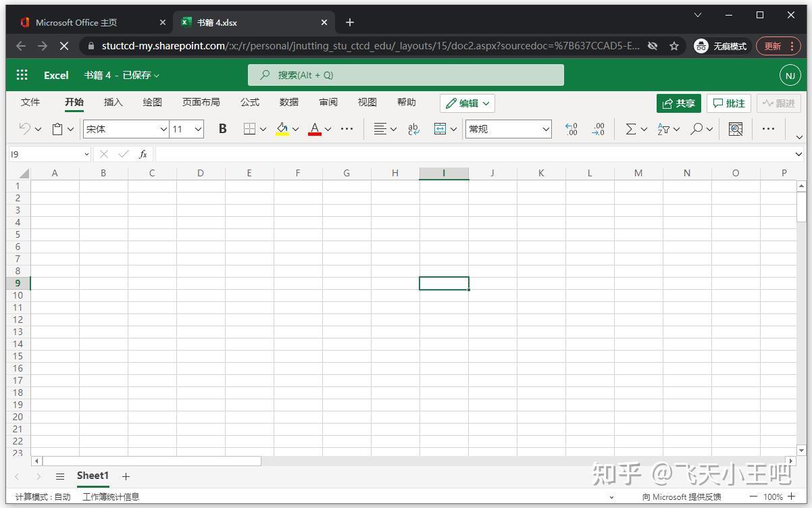The height and width of the screenshot is (508, 812).
Task: Select the Paste clipboard icon
Action: click(57, 128)
